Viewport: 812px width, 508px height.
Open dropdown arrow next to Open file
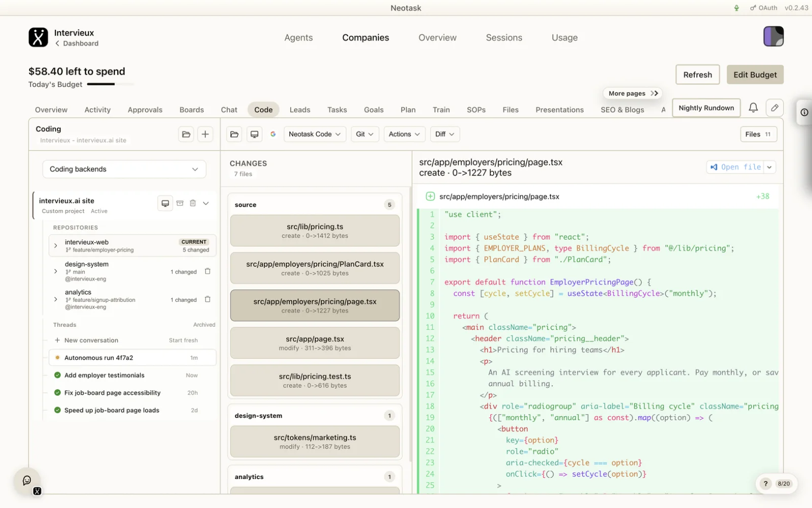click(x=770, y=167)
